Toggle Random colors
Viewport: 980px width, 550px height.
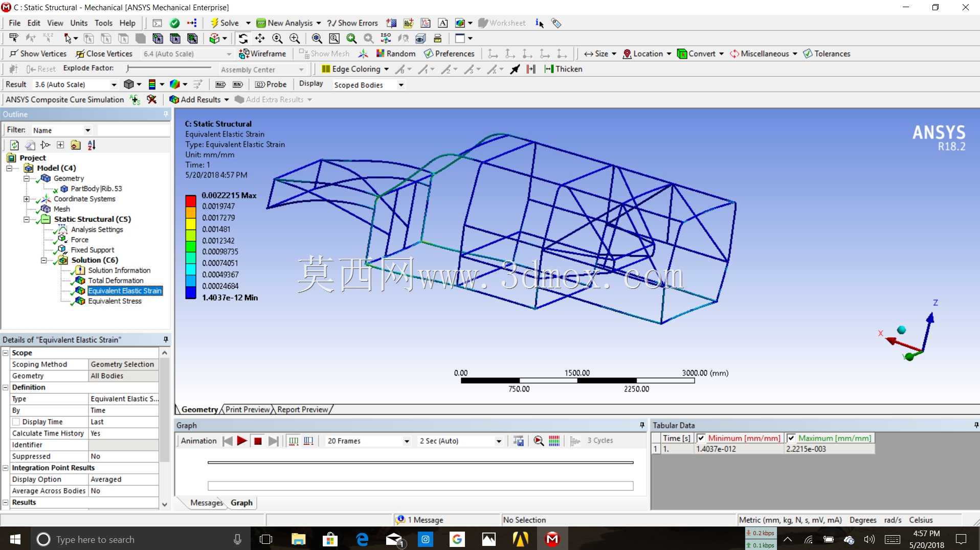tap(395, 54)
